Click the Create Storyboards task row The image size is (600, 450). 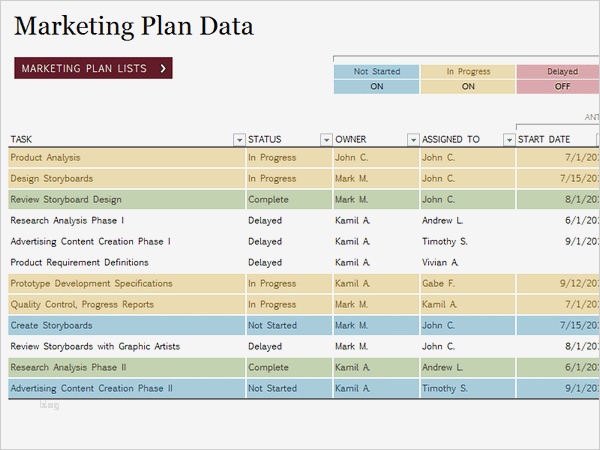52,325
